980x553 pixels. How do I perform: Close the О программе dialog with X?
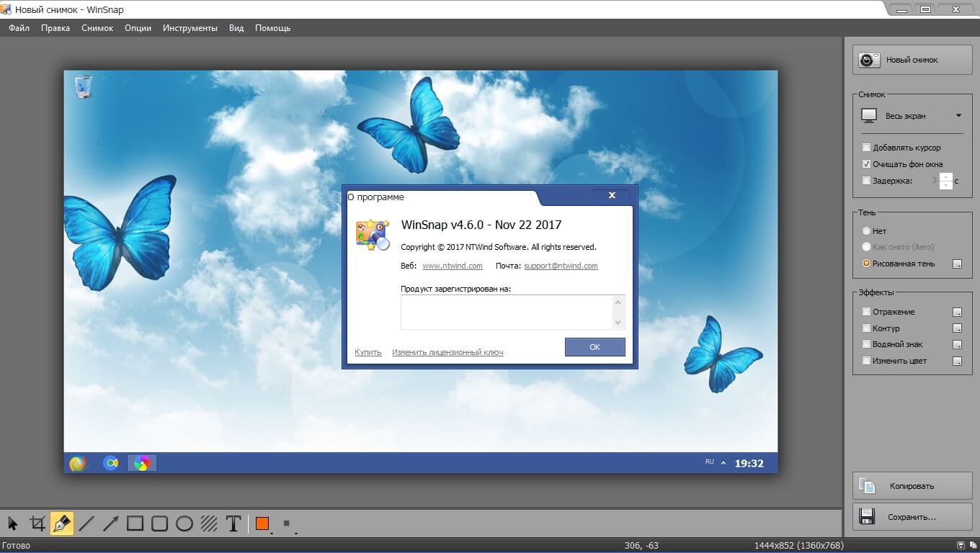tap(612, 195)
